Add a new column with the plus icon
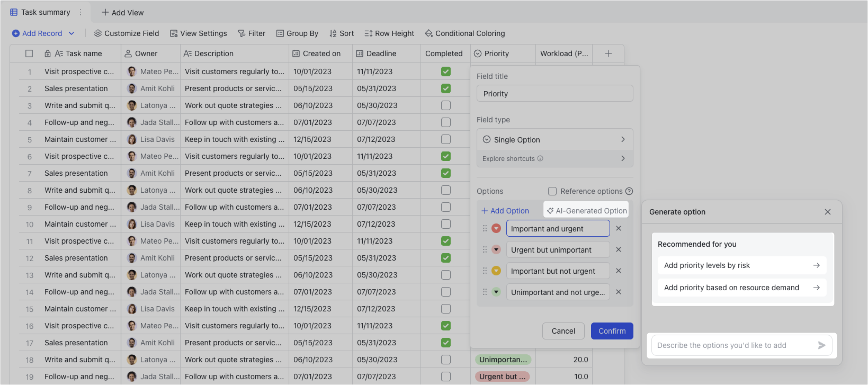 [609, 53]
